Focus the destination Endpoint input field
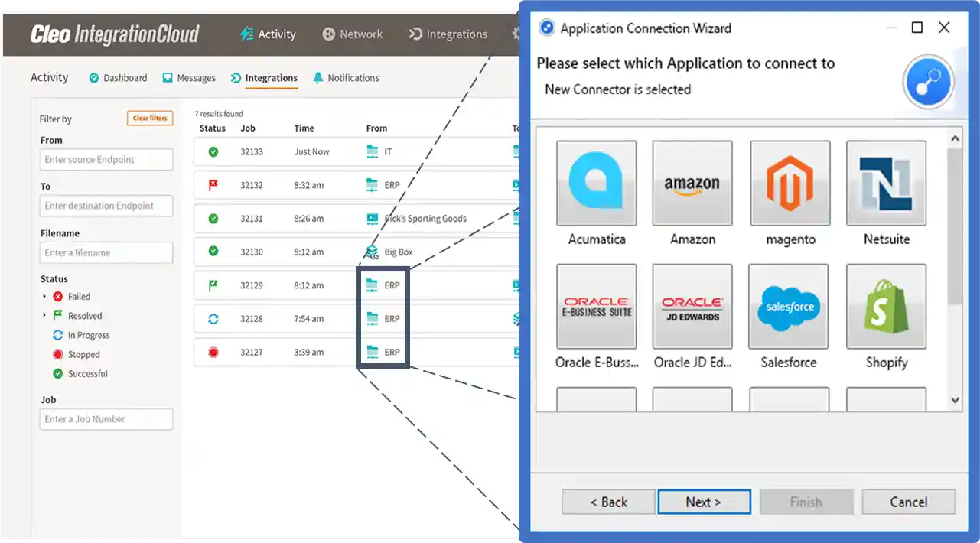This screenshot has height=543, width=980. tap(106, 206)
